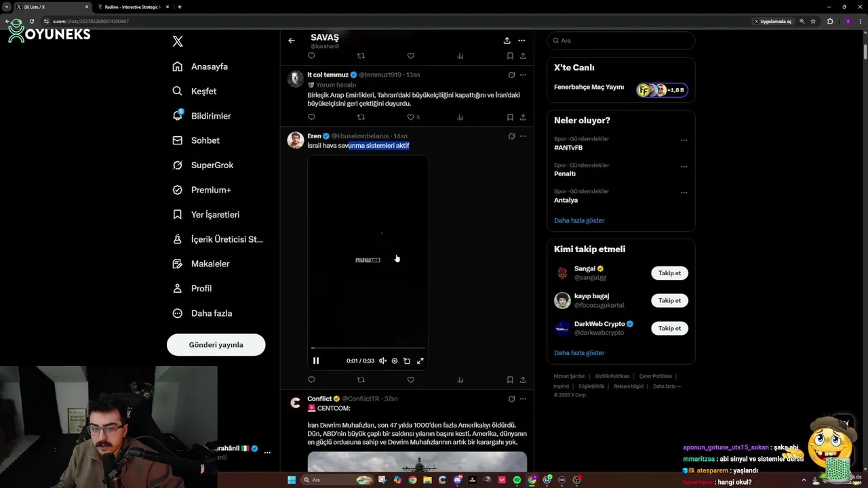
Task: Click the X logo in sidebar
Action: pyautogui.click(x=178, y=41)
